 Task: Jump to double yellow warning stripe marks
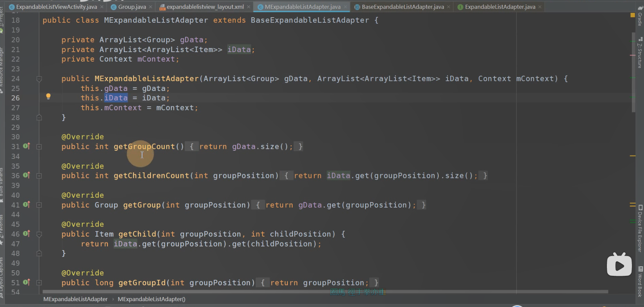[x=633, y=205]
